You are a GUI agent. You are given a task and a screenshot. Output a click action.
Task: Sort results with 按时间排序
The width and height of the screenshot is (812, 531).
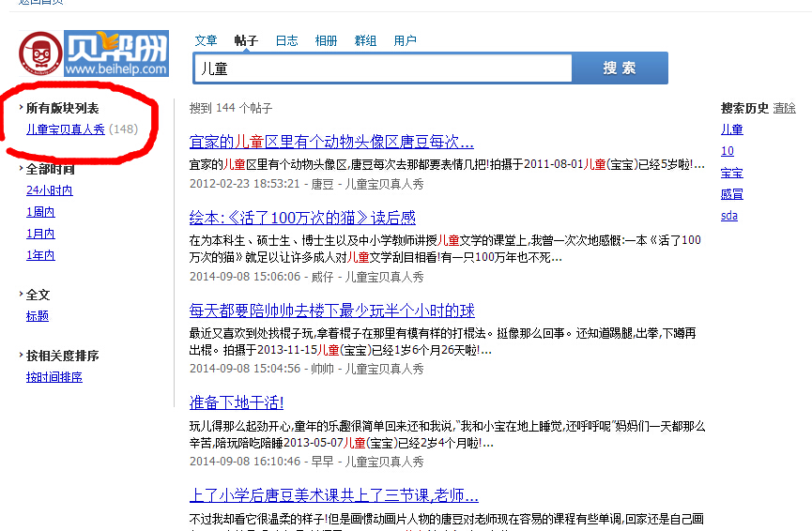tap(54, 377)
